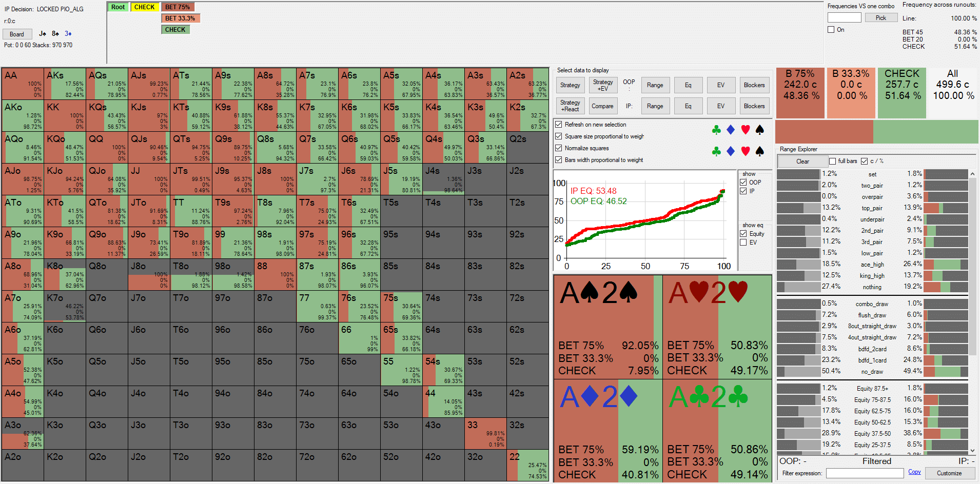Click the blue diamond suit icon in upper row
Viewport: 980px width, 484px height.
tap(731, 130)
